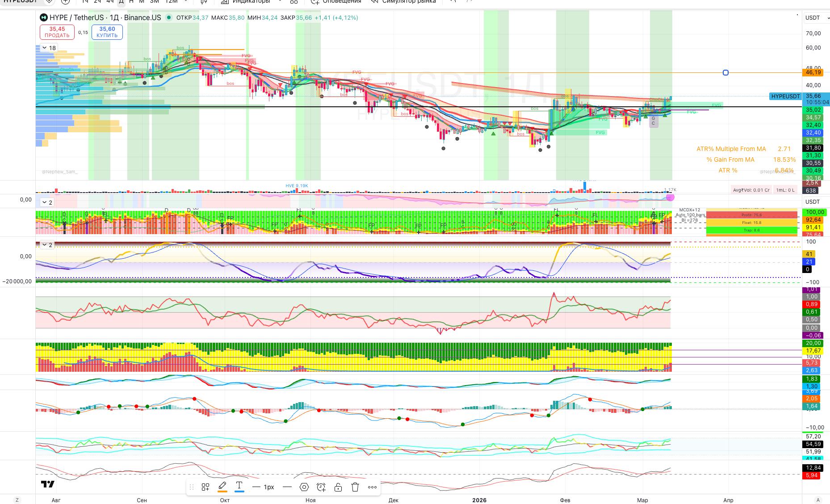Open drawing templates in floating toolbar
Screen dimensions: 830x504
tap(205, 487)
